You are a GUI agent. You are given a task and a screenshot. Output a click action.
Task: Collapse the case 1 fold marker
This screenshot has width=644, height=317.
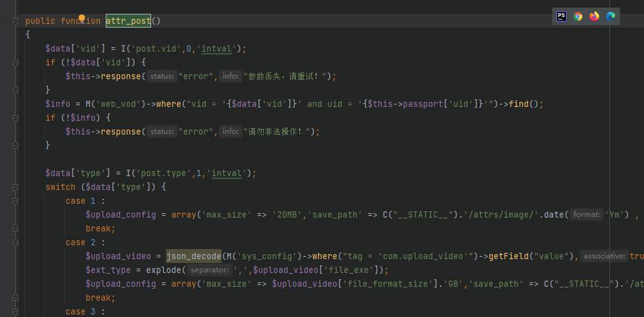[x=16, y=201]
